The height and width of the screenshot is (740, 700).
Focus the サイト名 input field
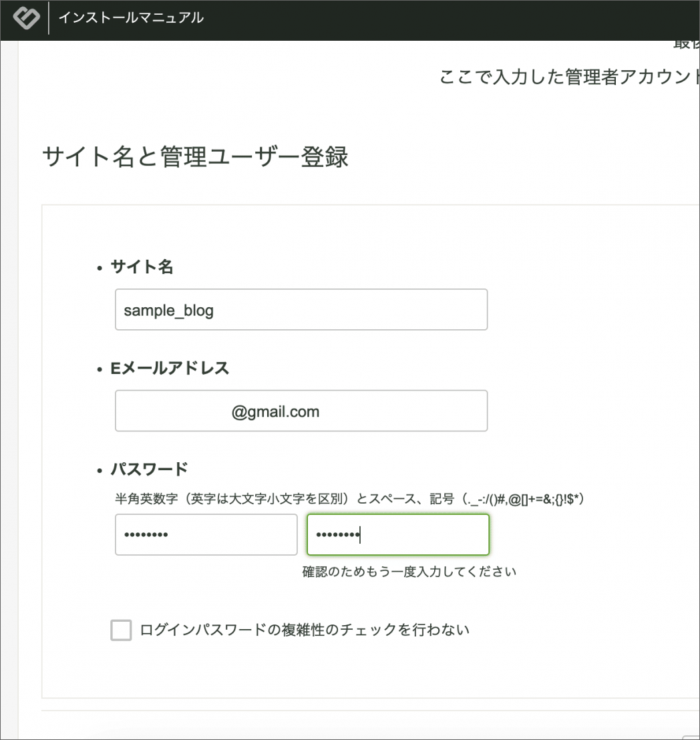pyautogui.click(x=301, y=309)
